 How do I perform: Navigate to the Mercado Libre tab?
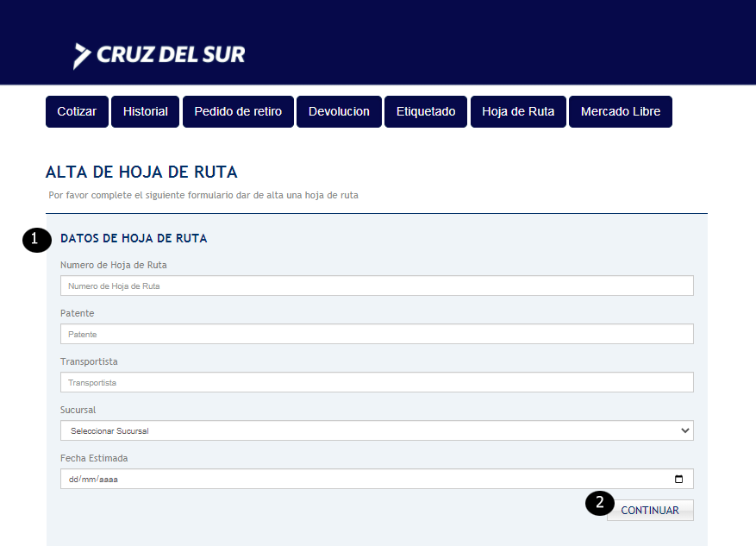tap(620, 111)
